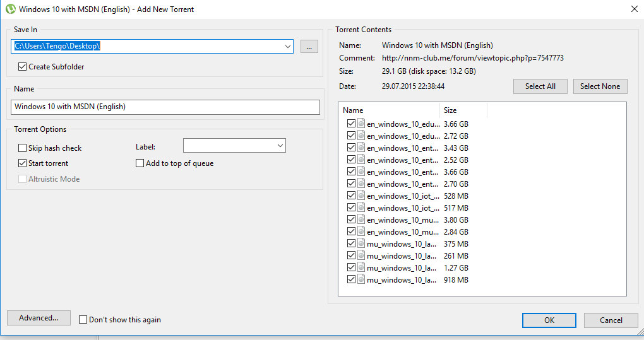Select the file icon beside the 528 MB entry
The image size is (644, 340).
click(362, 196)
